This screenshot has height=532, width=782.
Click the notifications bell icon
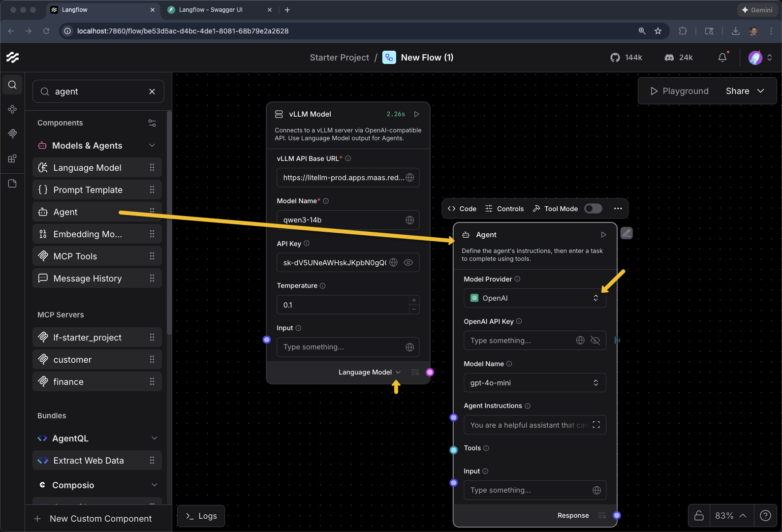tap(722, 58)
